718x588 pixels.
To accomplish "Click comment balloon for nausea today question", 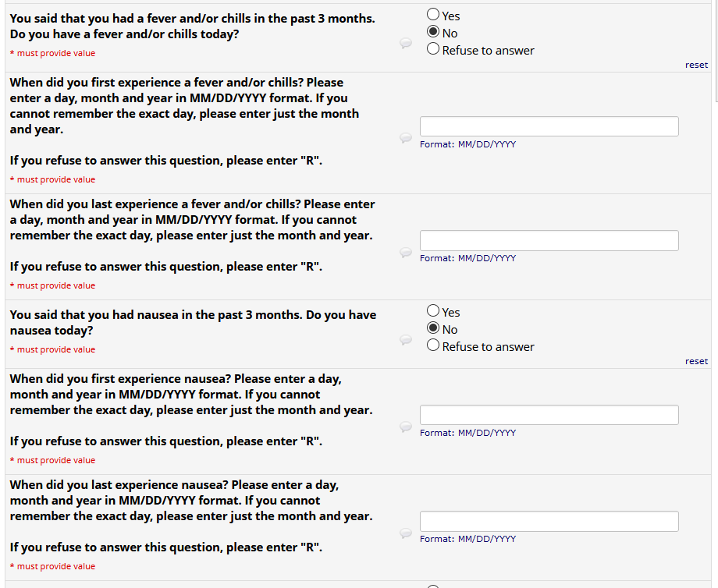I will 406,340.
